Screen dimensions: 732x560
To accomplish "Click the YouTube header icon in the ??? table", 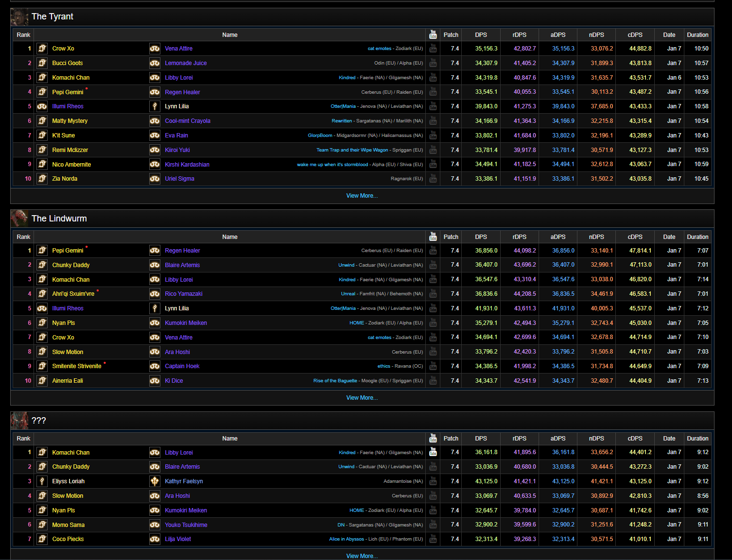I will point(433,438).
